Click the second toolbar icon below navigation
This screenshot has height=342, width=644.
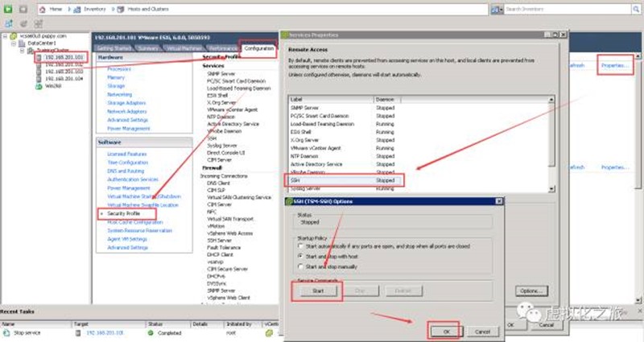pos(24,24)
